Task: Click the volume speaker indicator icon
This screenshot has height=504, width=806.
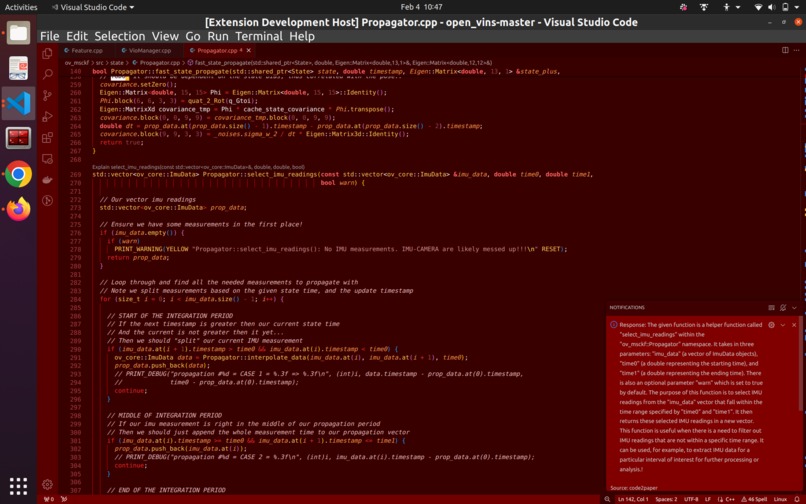Action: (x=772, y=7)
